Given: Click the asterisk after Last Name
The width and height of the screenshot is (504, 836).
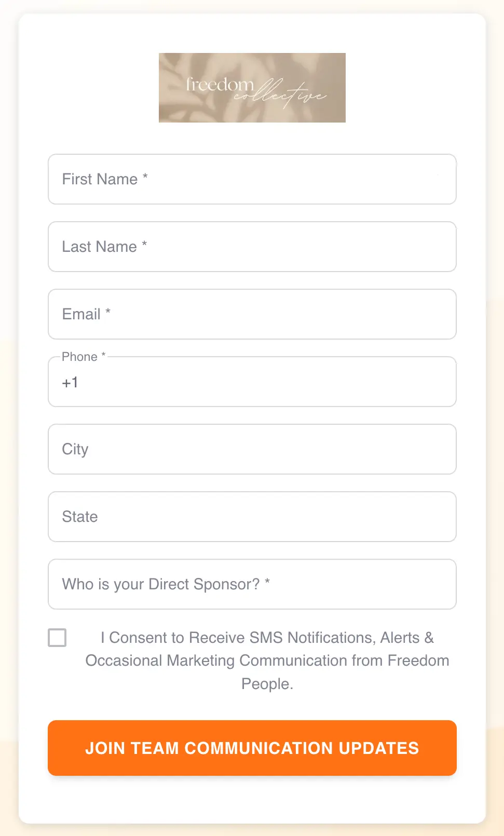Looking at the screenshot, I should click(x=144, y=245).
